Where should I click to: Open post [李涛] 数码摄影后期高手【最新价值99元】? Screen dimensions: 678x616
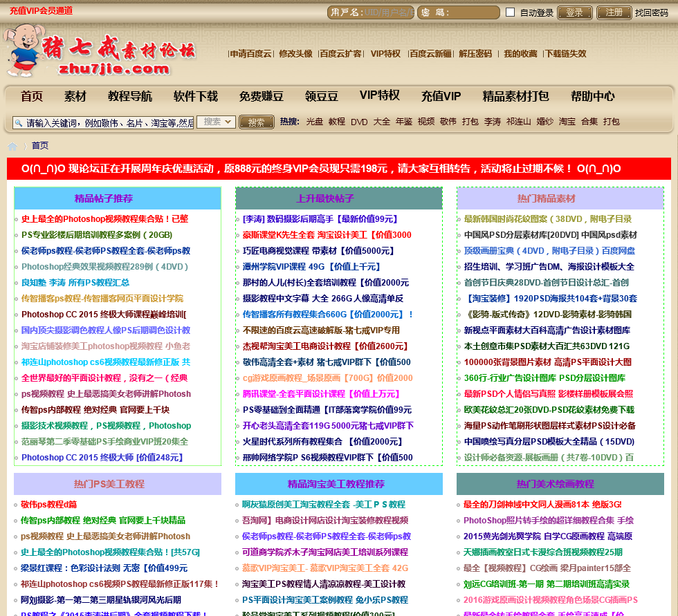pos(320,219)
